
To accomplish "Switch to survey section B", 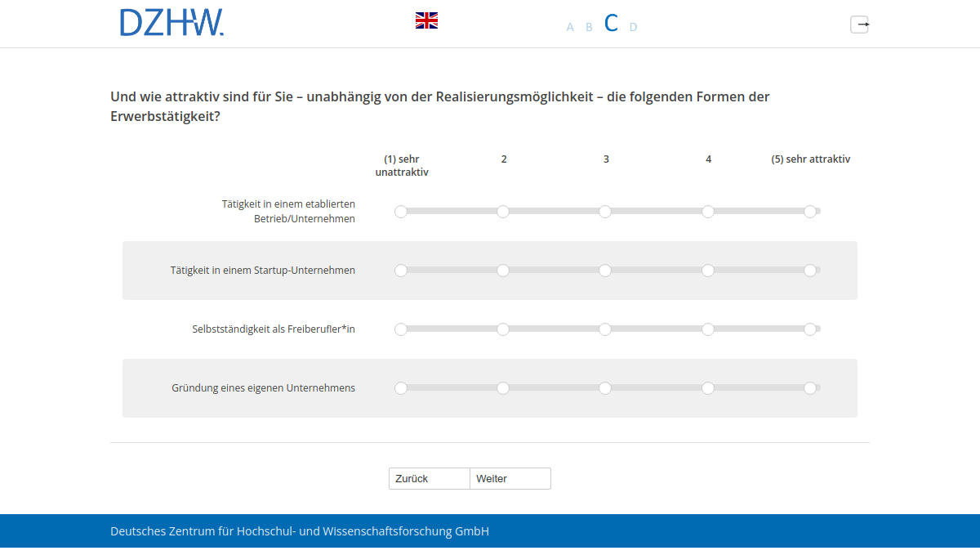I will tap(589, 26).
